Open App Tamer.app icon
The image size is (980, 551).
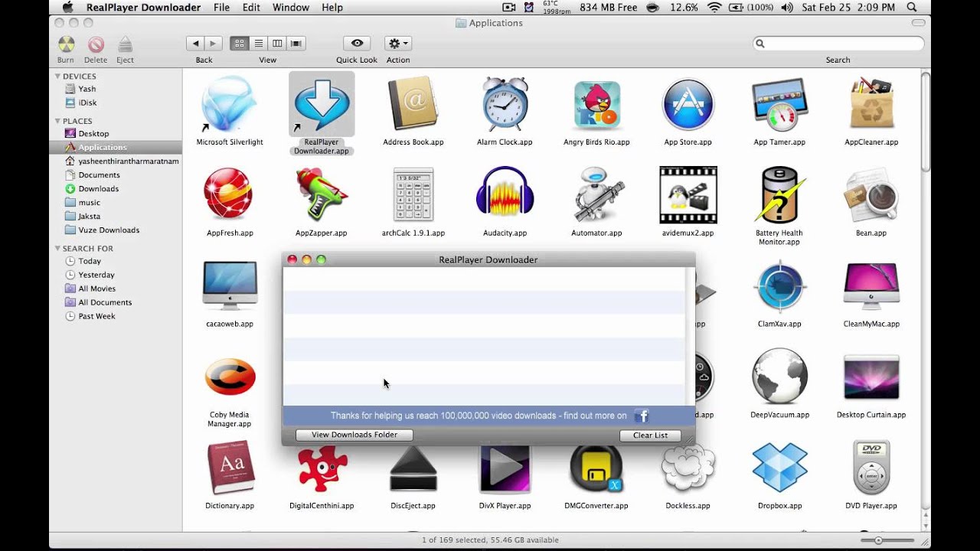(x=779, y=104)
